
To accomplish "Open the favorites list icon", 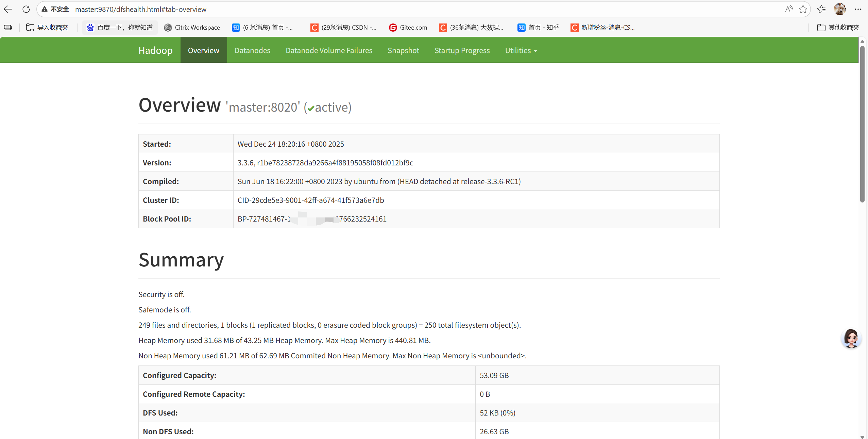I will [821, 9].
